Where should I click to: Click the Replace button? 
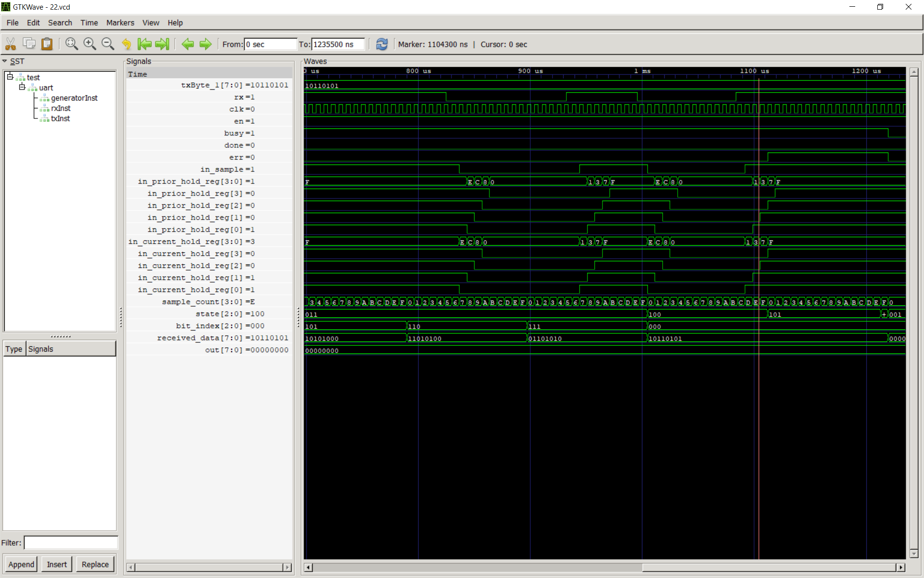95,564
